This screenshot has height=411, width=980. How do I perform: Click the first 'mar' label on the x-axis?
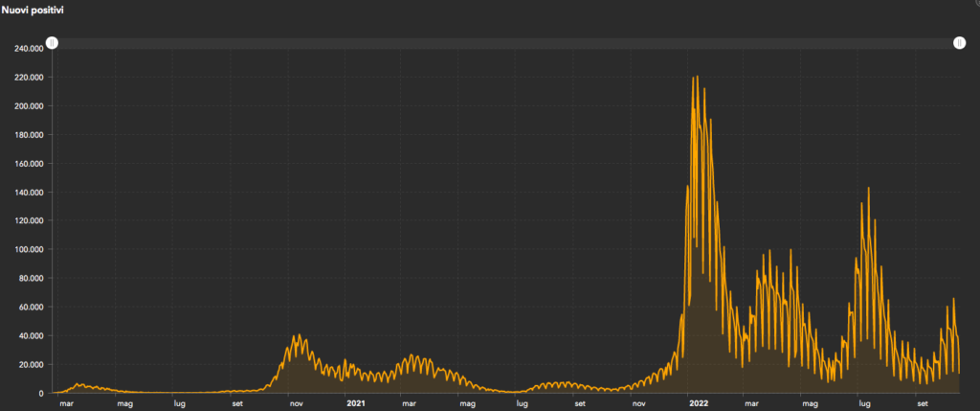pyautogui.click(x=66, y=404)
